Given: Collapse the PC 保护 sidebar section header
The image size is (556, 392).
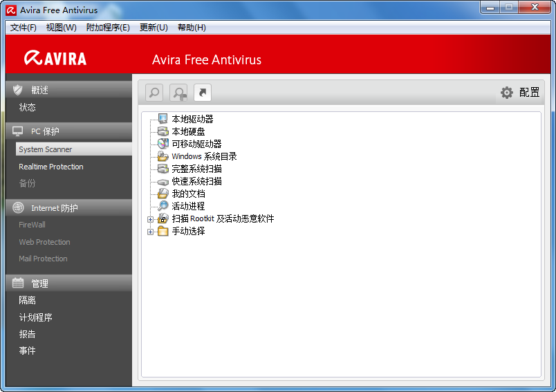Looking at the screenshot, I should pos(68,131).
